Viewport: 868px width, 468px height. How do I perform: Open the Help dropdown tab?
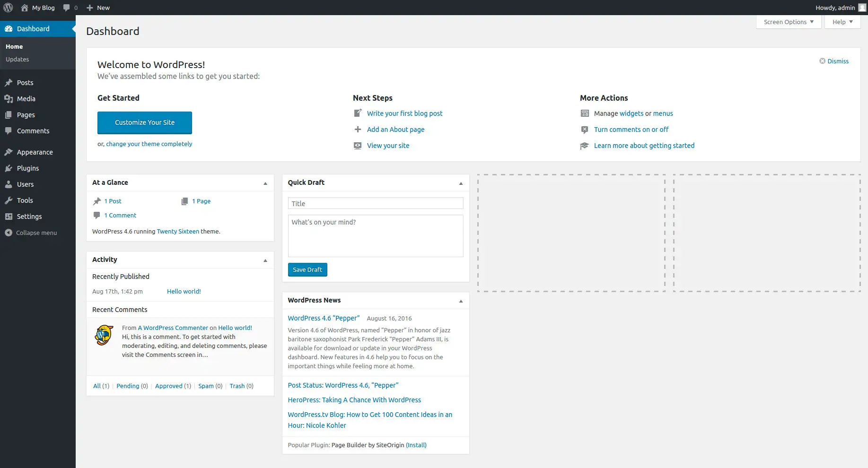pyautogui.click(x=842, y=22)
